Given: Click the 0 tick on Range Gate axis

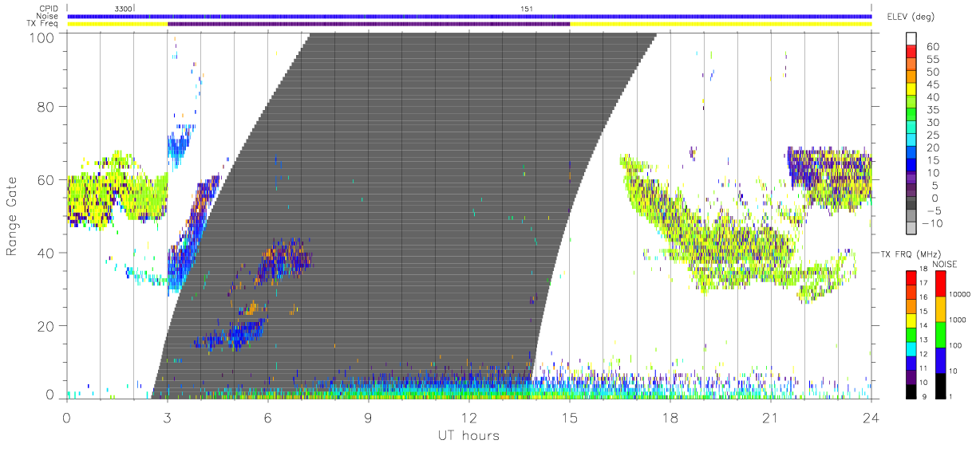Looking at the screenshot, I should coord(49,394).
